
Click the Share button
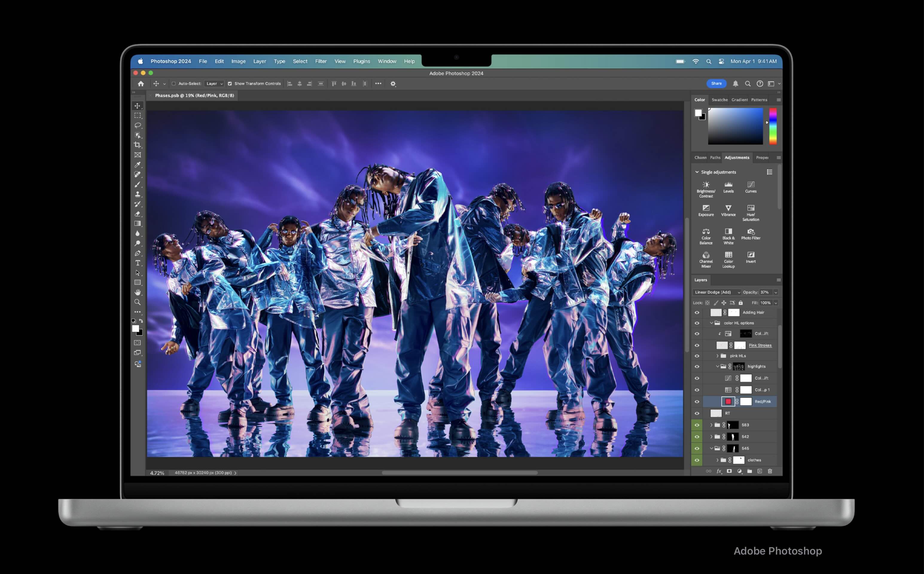[716, 83]
